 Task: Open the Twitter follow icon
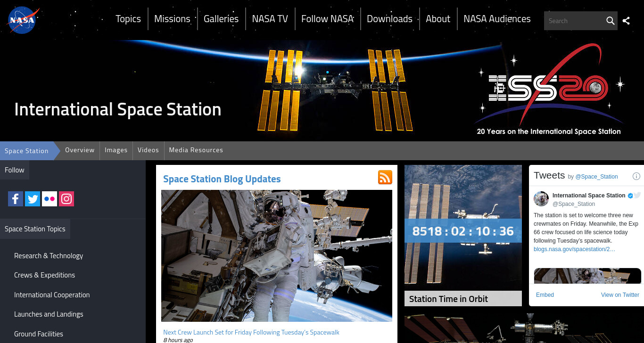(33, 199)
